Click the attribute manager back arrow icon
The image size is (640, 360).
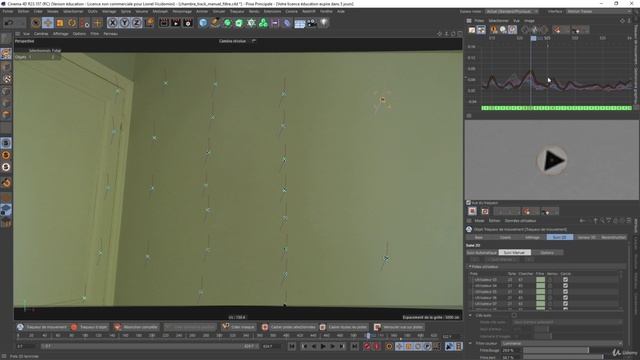[582, 221]
